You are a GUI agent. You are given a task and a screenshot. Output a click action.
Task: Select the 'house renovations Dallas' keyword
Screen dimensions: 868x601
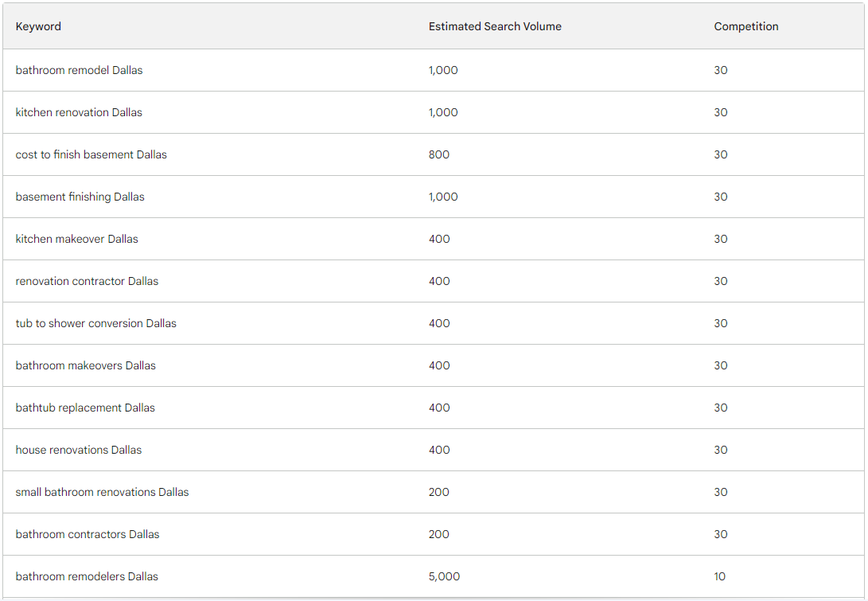click(78, 450)
